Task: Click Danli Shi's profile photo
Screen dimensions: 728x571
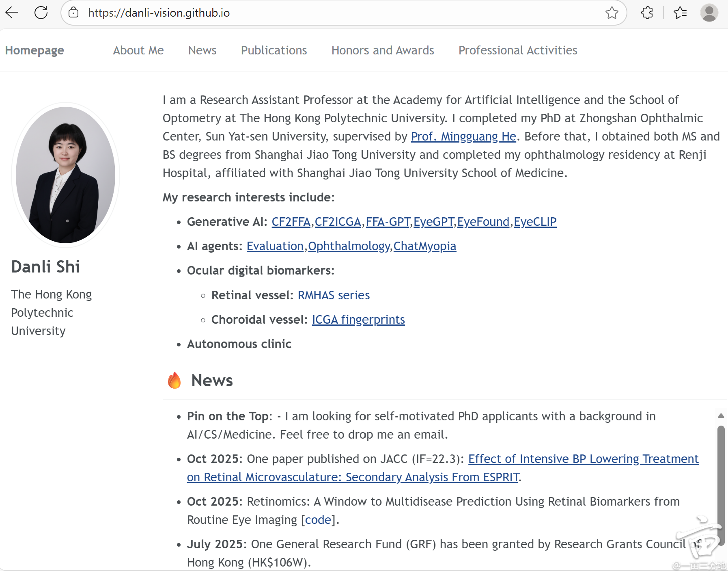Action: (x=65, y=175)
